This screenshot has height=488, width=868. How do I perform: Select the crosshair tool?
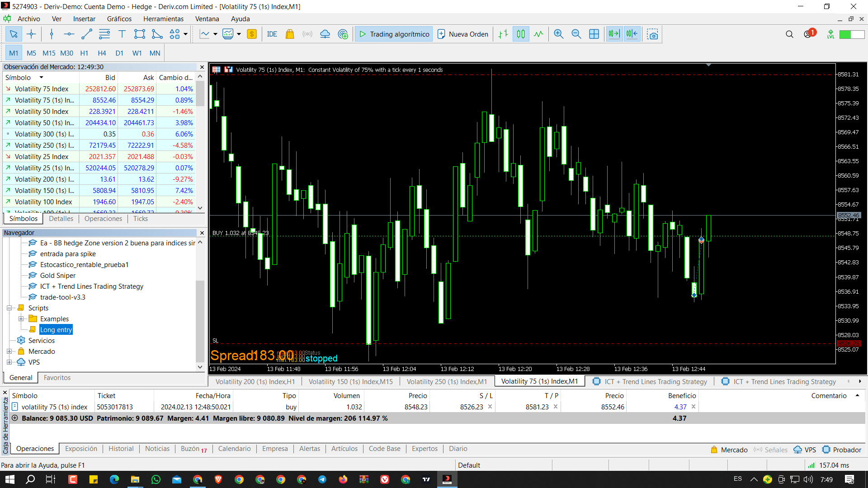coord(31,34)
